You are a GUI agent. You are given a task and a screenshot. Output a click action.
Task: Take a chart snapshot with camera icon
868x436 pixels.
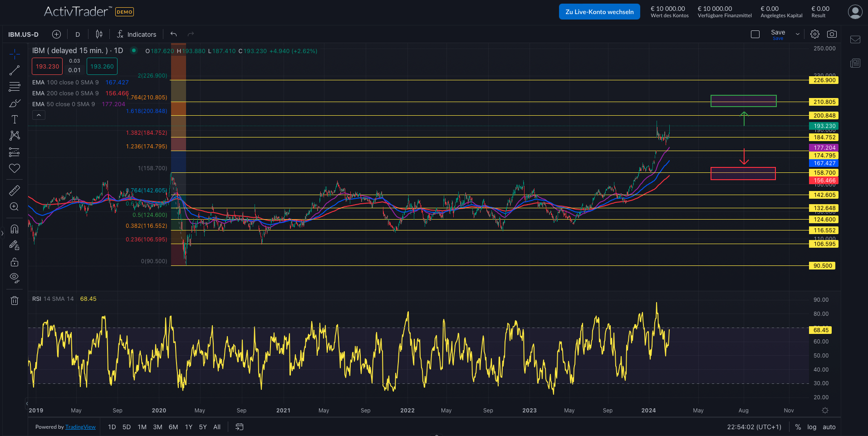832,34
